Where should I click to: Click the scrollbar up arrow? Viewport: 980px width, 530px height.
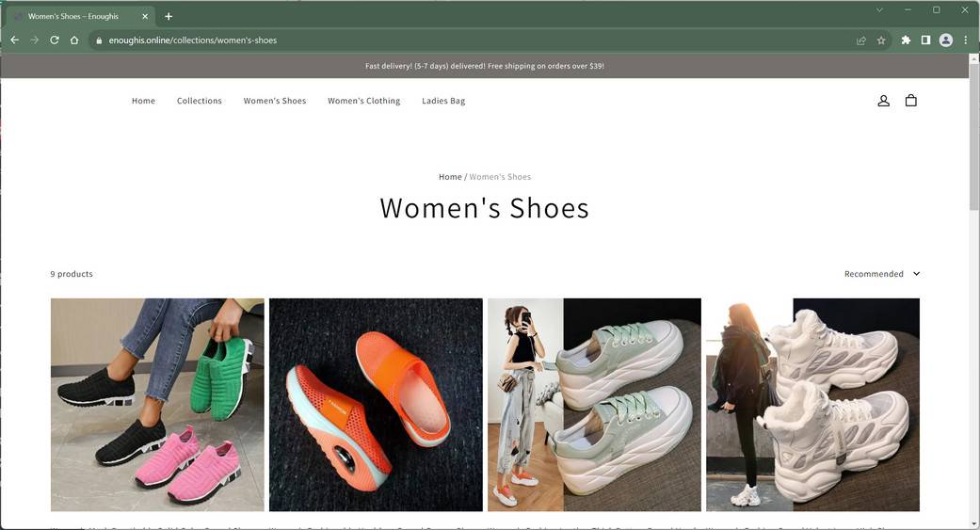click(973, 58)
